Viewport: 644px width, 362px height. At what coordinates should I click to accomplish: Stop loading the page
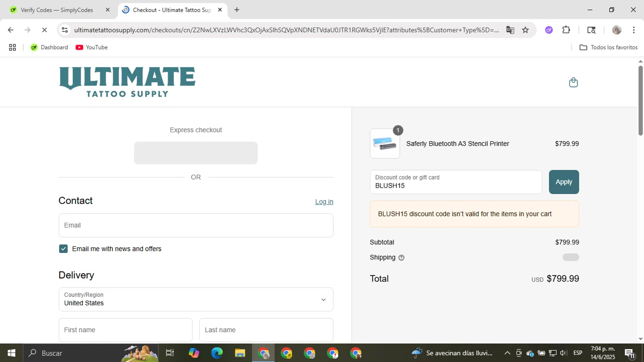pyautogui.click(x=44, y=30)
